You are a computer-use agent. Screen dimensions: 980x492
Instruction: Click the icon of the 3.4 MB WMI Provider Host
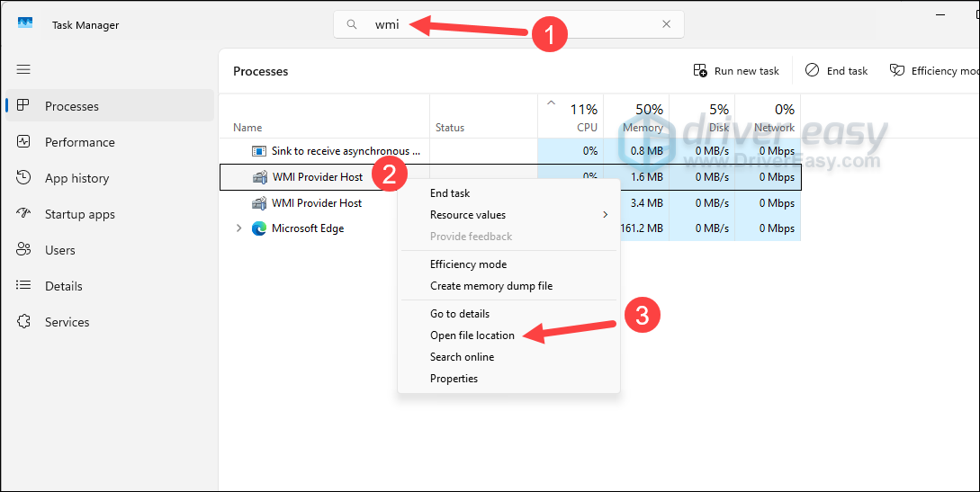(x=259, y=203)
